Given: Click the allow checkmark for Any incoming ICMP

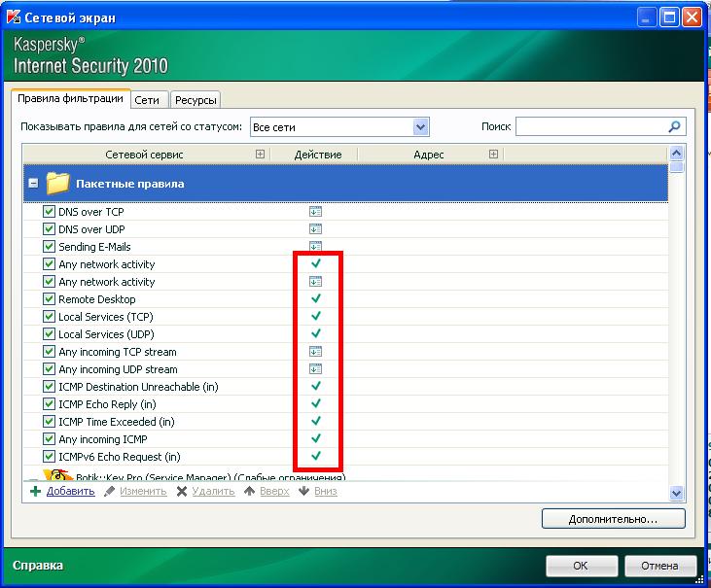Looking at the screenshot, I should [316, 438].
